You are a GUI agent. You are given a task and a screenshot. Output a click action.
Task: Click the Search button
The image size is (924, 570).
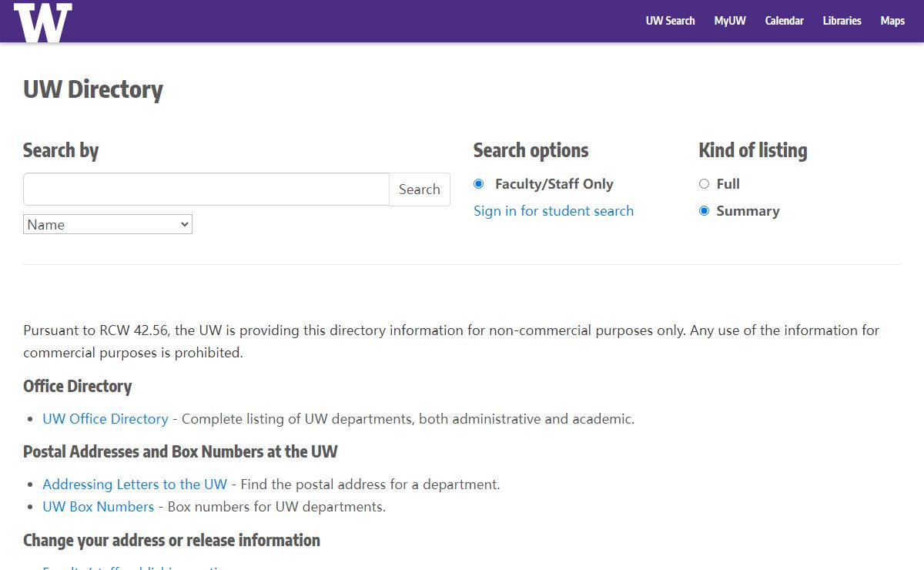pos(420,189)
